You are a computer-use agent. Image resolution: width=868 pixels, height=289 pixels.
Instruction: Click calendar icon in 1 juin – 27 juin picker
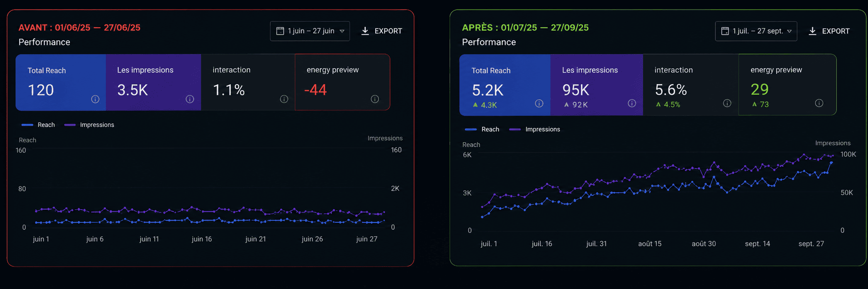click(x=280, y=31)
